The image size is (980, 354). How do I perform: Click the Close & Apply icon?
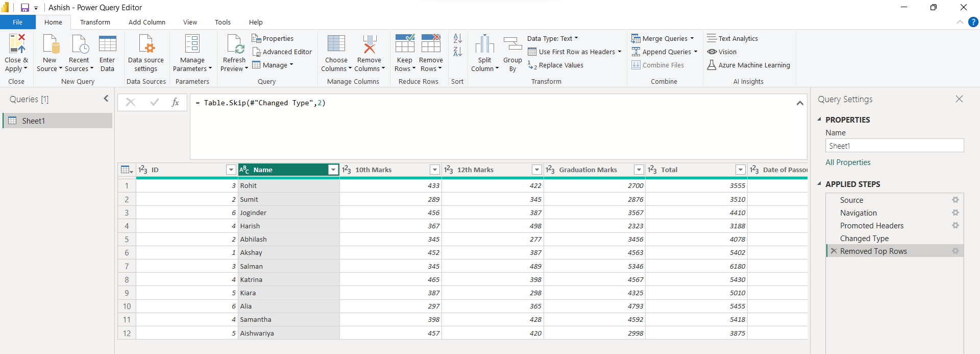point(16,44)
